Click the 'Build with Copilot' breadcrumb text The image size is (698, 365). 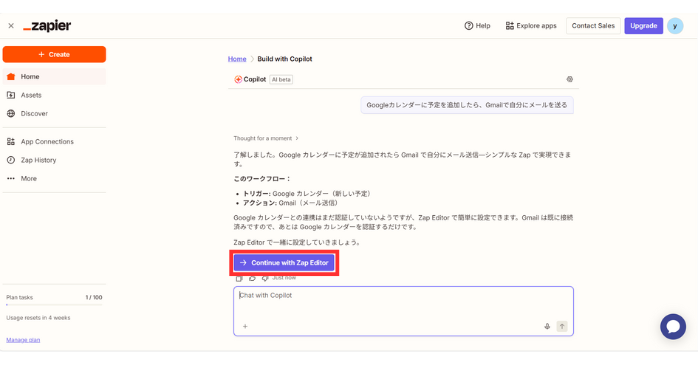point(285,59)
